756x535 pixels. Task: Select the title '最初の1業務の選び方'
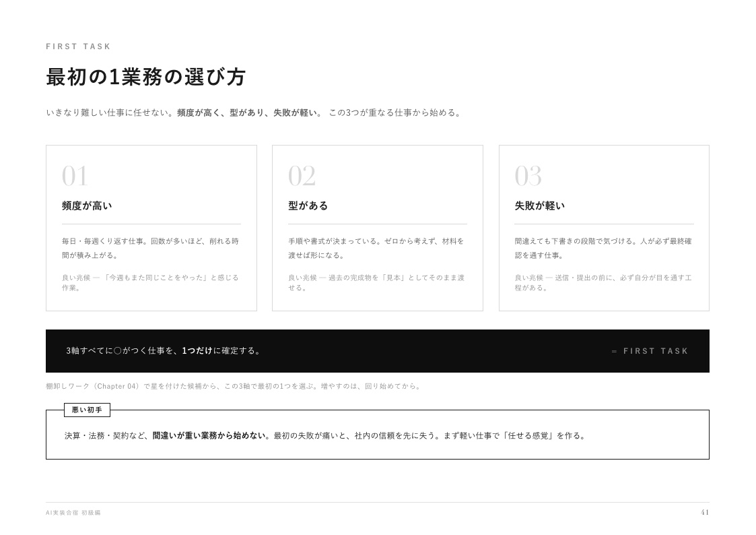(145, 77)
